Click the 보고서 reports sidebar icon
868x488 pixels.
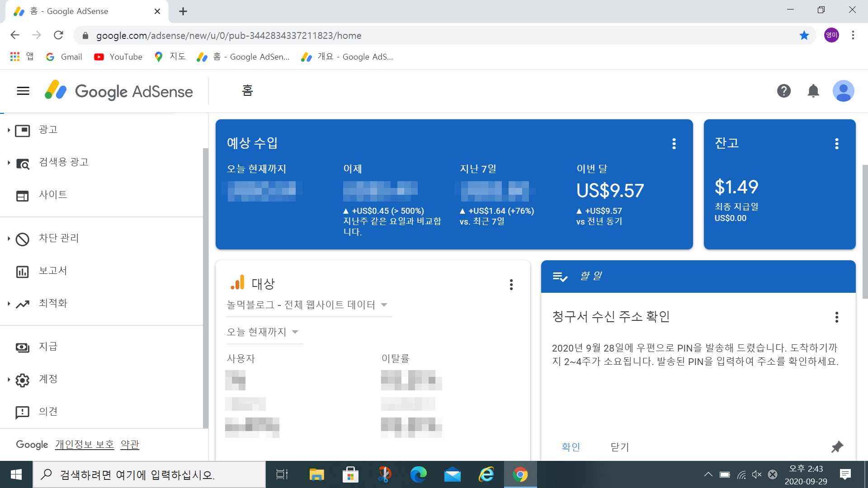[22, 272]
